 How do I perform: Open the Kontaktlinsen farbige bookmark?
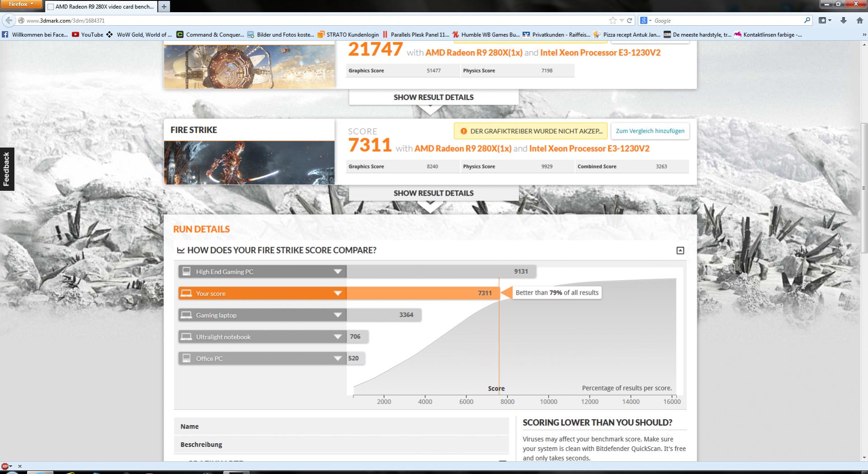(x=768, y=34)
